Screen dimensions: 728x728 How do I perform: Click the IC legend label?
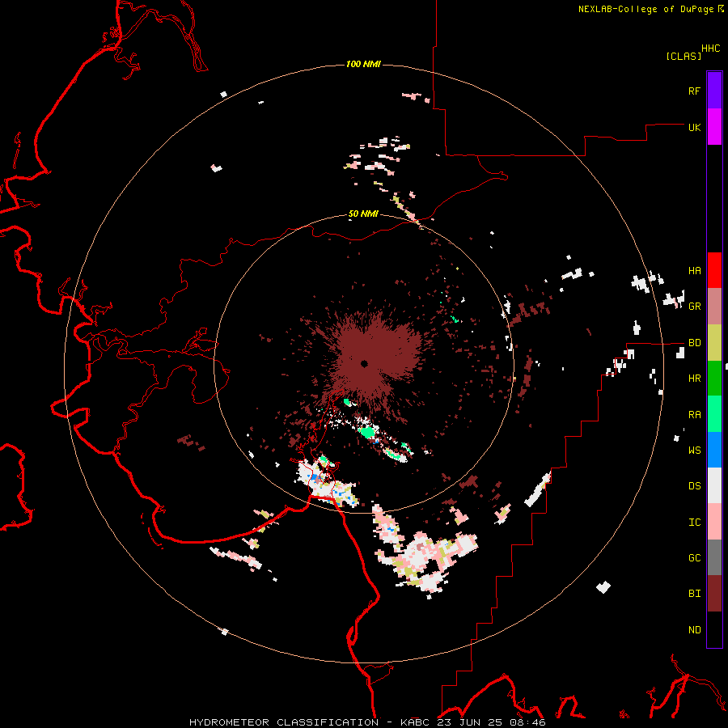(694, 523)
